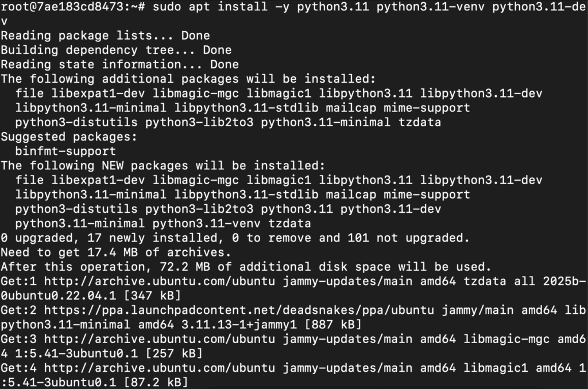Click the '[347 kB]' size of tzdata
The image size is (588, 389).
pos(152,295)
